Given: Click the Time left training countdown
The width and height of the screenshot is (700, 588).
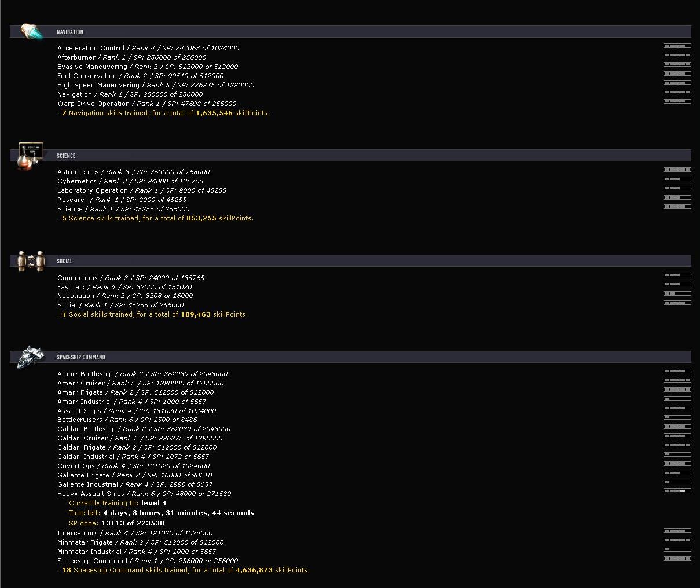Looking at the screenshot, I should [x=161, y=513].
